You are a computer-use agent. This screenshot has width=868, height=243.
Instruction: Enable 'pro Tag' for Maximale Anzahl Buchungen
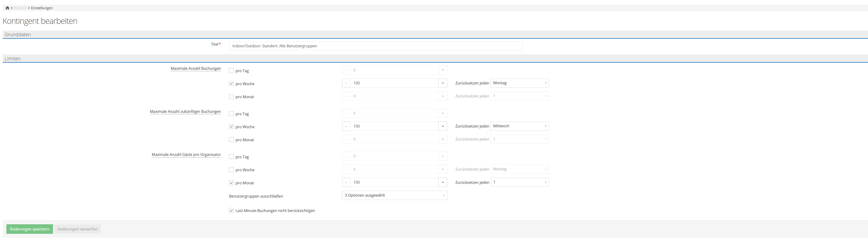[x=231, y=71]
